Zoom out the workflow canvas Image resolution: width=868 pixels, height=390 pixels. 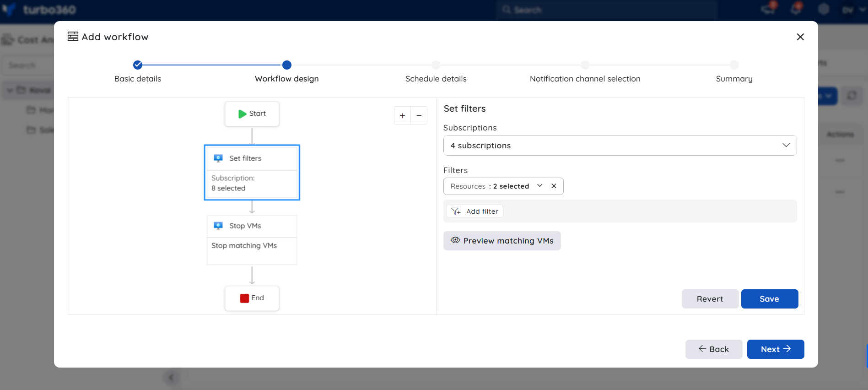coord(419,115)
